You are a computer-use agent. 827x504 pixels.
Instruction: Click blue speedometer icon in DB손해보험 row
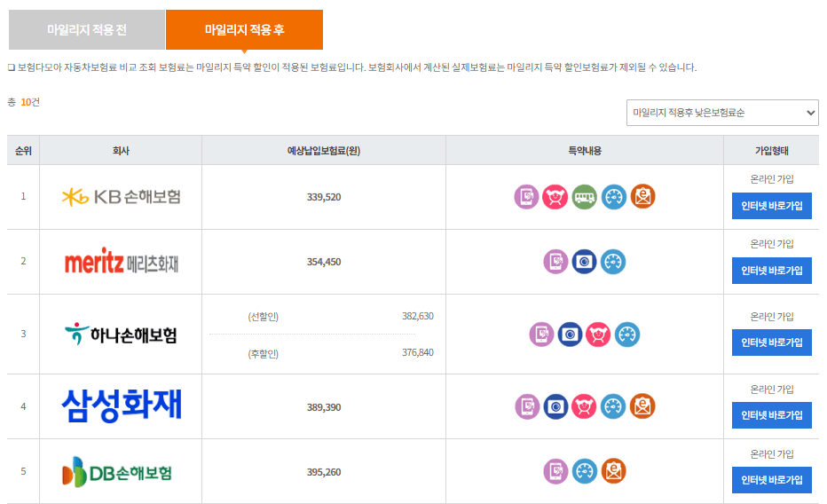(585, 471)
